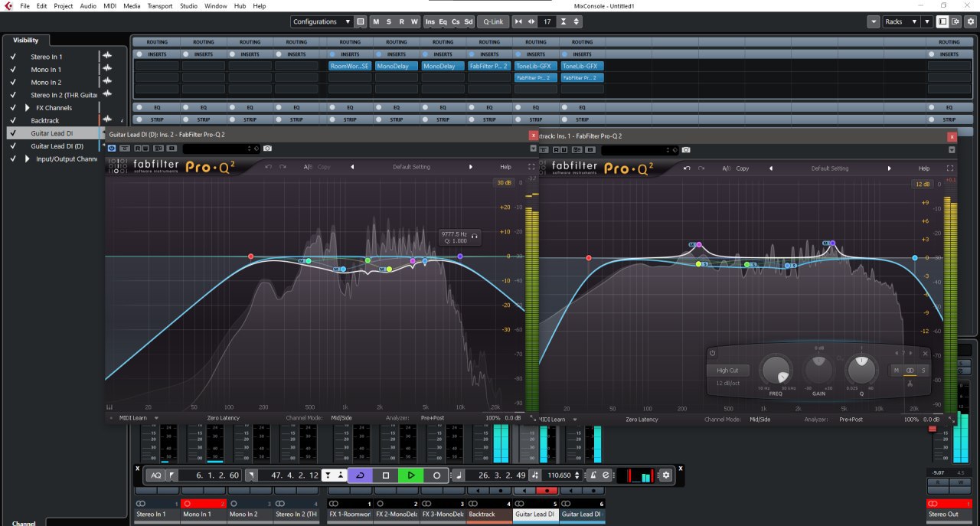Open the Audio menu

click(x=88, y=5)
